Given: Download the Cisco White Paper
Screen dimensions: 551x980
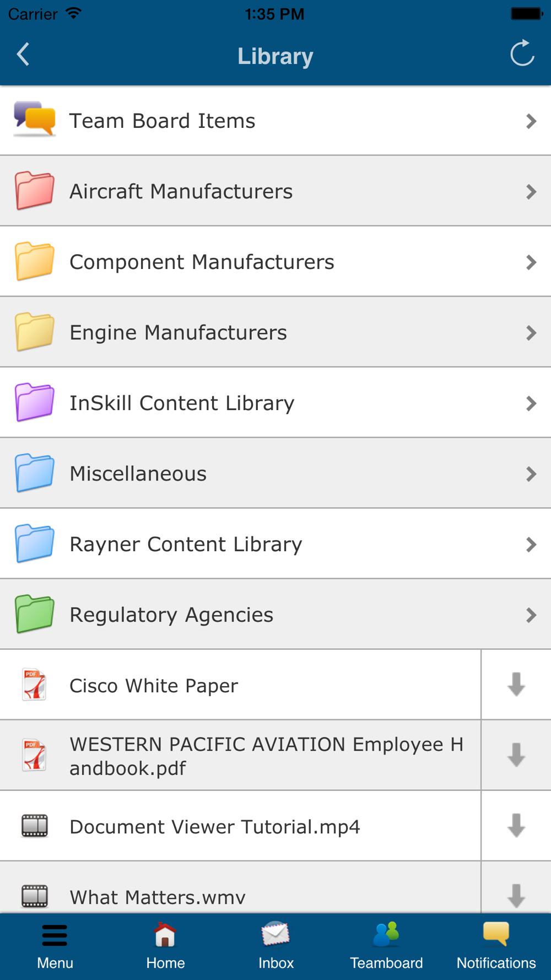Looking at the screenshot, I should coord(516,685).
